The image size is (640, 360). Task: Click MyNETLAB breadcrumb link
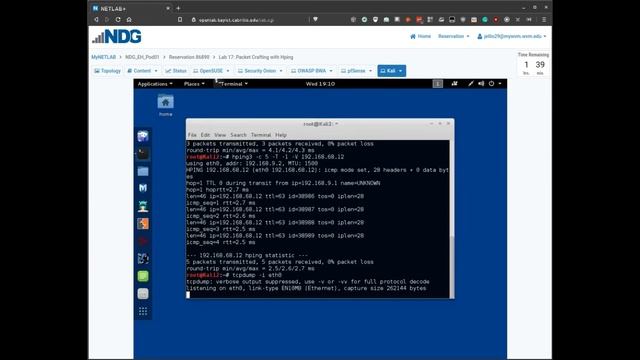(104, 57)
